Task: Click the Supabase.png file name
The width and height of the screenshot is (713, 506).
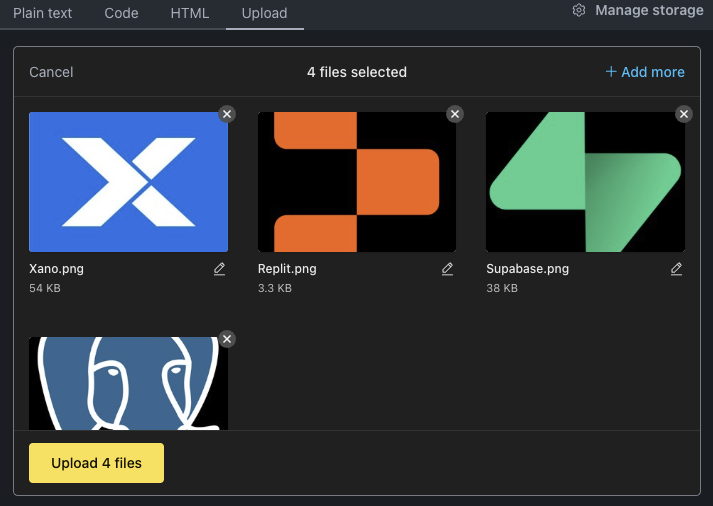Action: 527,269
